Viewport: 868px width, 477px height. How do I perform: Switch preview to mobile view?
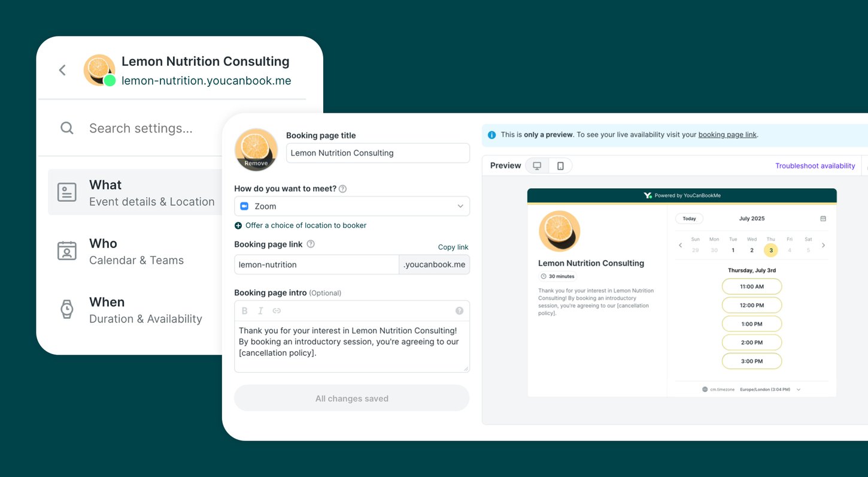[560, 165]
